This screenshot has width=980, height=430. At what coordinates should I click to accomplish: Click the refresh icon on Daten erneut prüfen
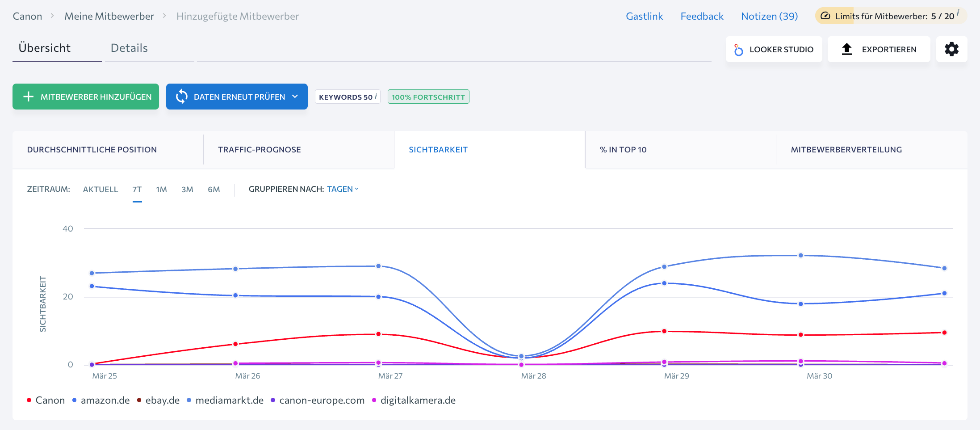tap(181, 97)
